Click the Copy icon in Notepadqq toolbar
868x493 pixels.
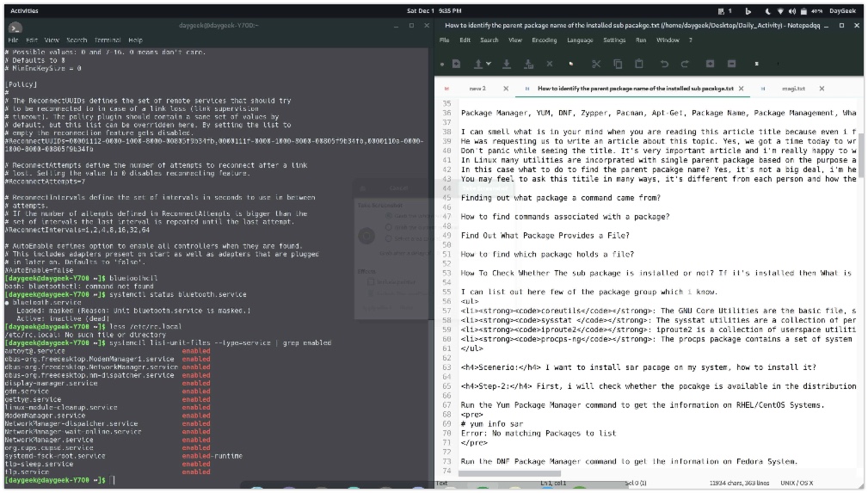click(x=618, y=64)
